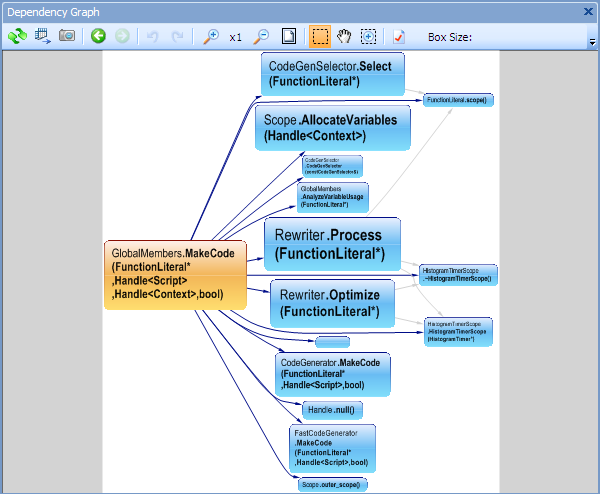The image size is (600, 494).
Task: Take a snapshot with the camera icon
Action: tap(67, 36)
